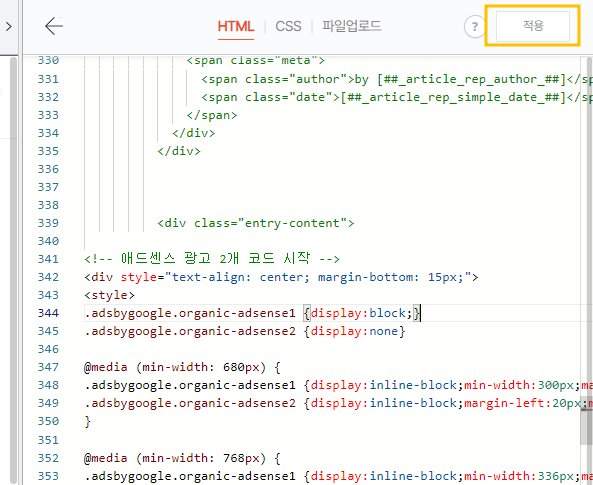This screenshot has width=593, height=485.
Task: Click the closing </div> on line 335
Action: [x=179, y=151]
